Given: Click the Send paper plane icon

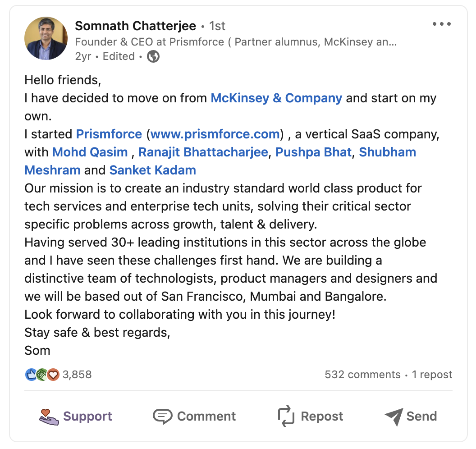Looking at the screenshot, I should (394, 416).
